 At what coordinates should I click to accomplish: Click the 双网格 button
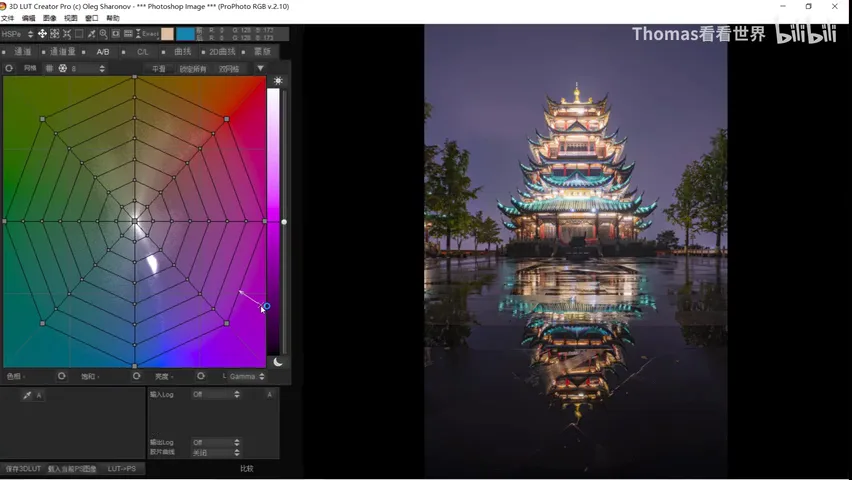tap(229, 69)
